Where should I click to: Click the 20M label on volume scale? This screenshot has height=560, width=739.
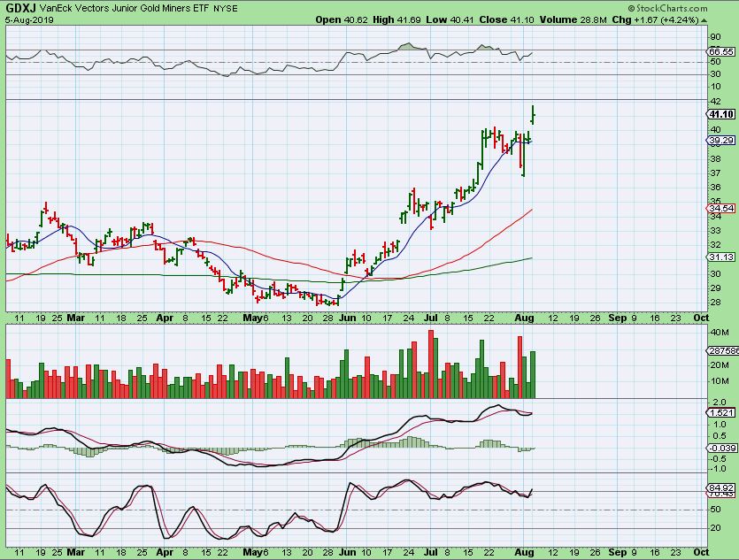720,365
